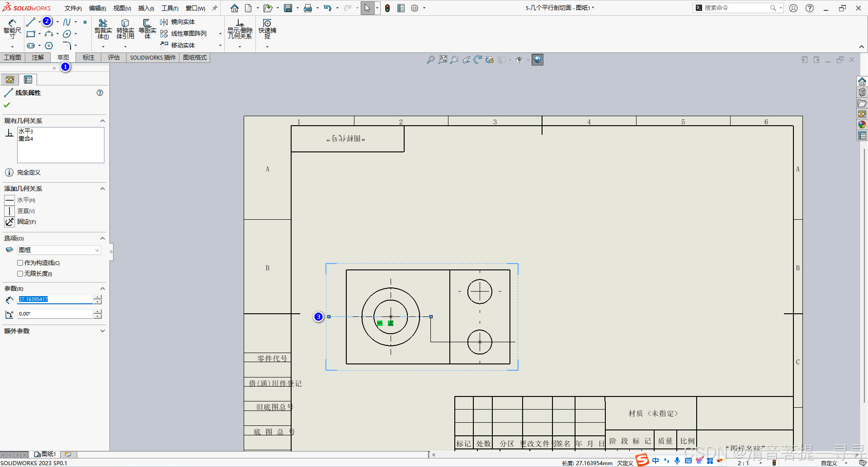Viewport: 868px width, 467px height.
Task: Toggle the Hide/Show Items eye icon
Action: tap(519, 60)
